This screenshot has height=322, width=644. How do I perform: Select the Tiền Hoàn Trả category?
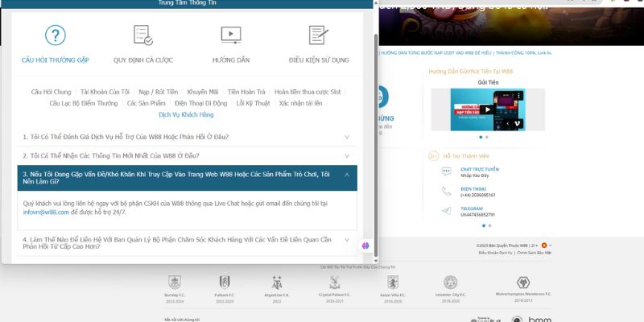pos(246,92)
